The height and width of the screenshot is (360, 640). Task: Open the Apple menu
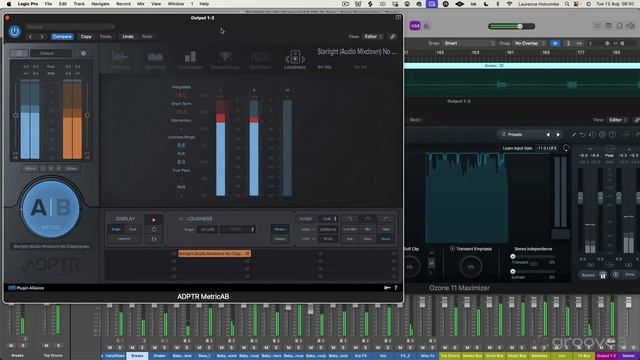pyautogui.click(x=9, y=4)
